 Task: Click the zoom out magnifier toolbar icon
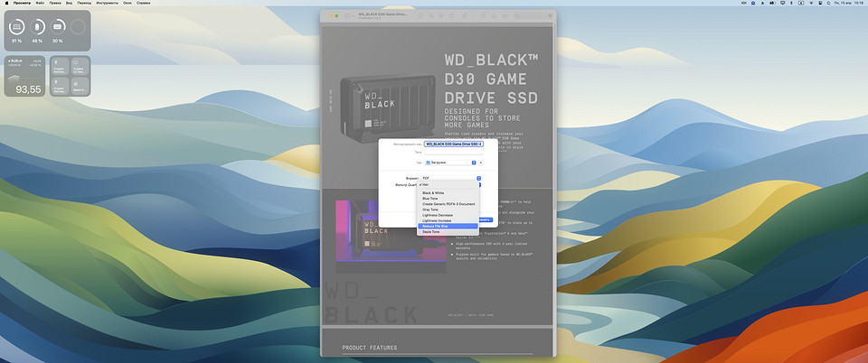[431, 15]
